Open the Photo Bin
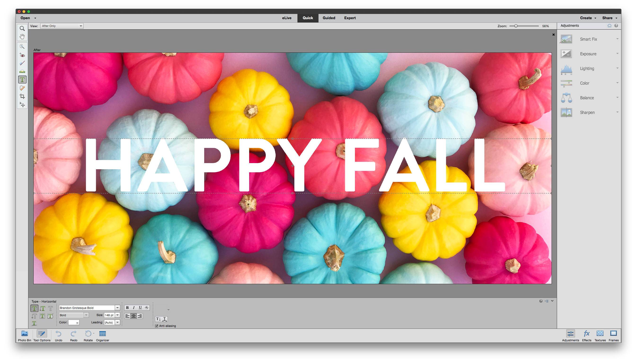 click(x=25, y=336)
